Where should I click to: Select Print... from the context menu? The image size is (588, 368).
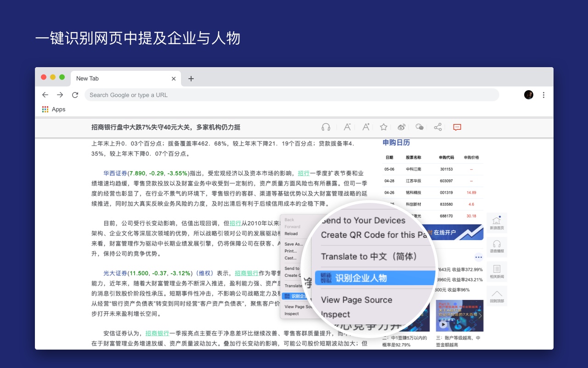click(291, 251)
